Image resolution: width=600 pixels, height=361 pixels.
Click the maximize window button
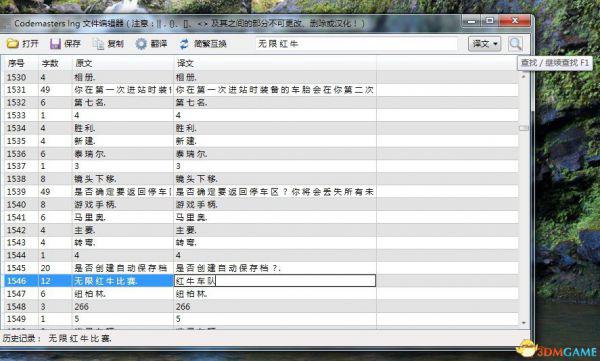pos(490,21)
